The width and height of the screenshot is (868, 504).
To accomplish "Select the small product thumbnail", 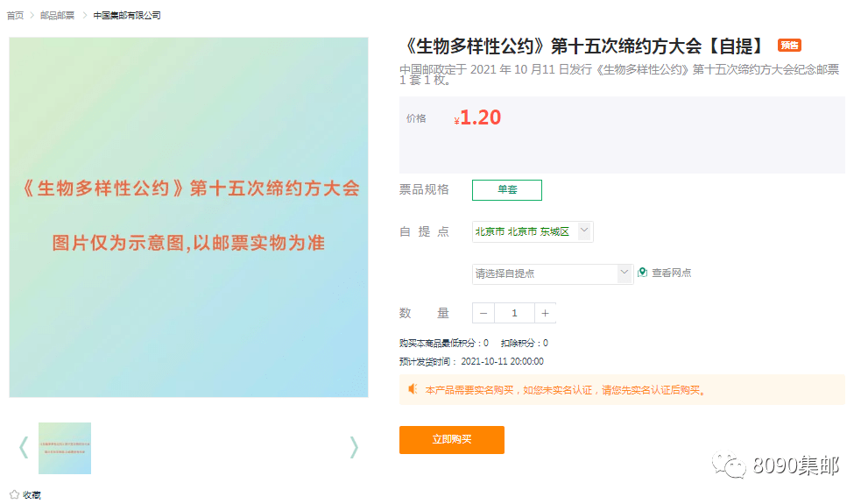I will 65,448.
